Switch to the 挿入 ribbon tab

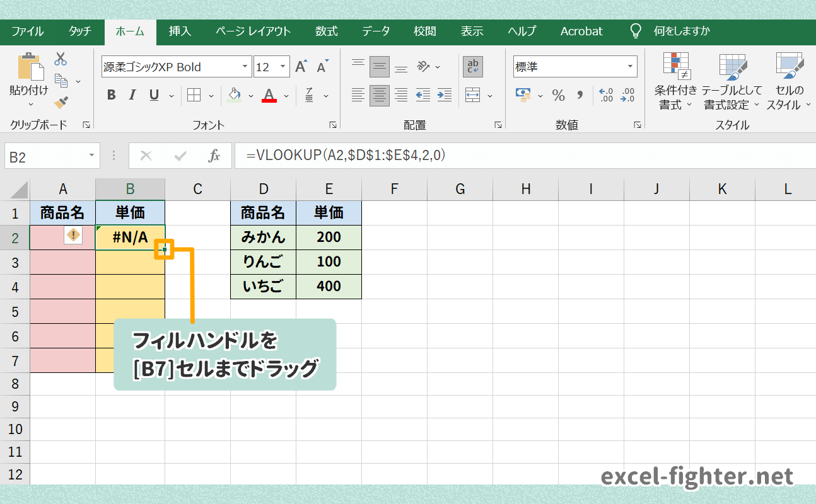click(180, 31)
